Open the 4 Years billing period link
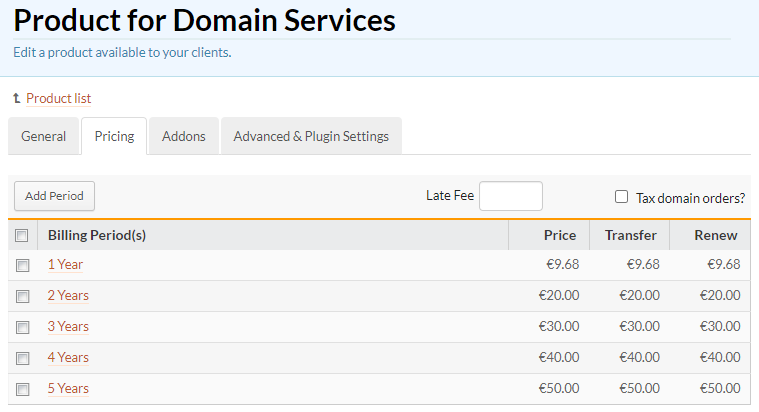 click(x=68, y=357)
